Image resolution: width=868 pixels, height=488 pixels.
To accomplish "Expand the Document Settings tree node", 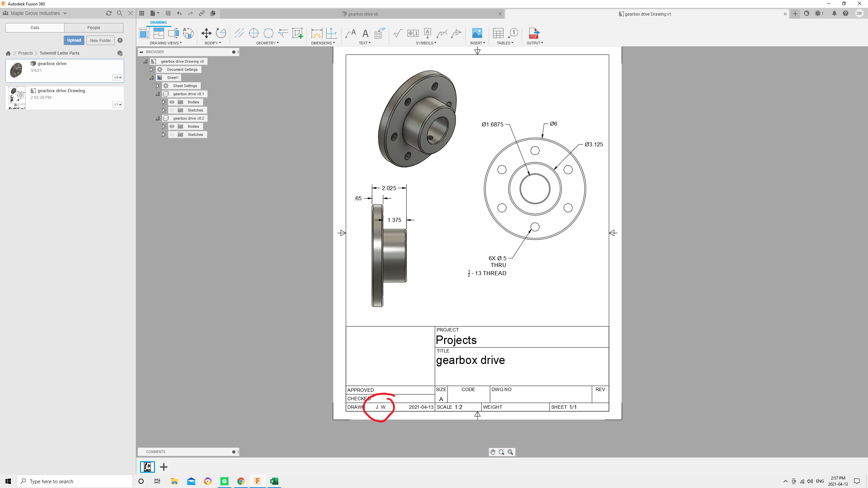I will [x=151, y=69].
